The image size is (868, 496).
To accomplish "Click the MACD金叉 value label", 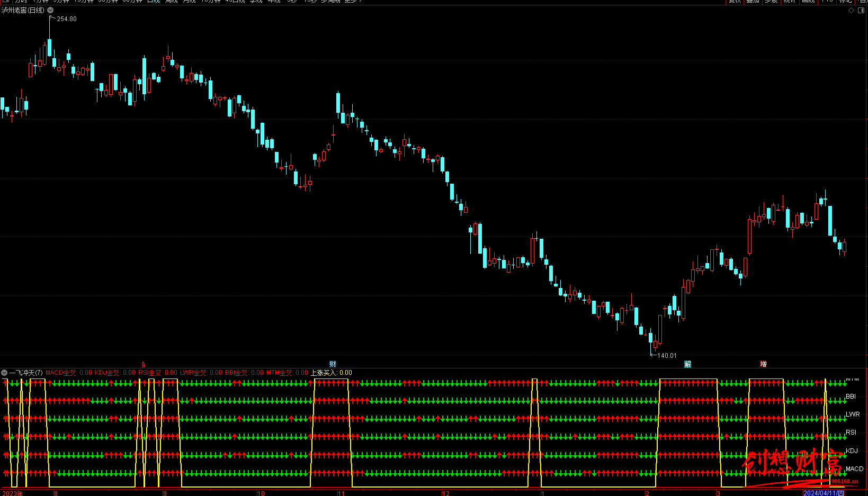I will point(69,373).
